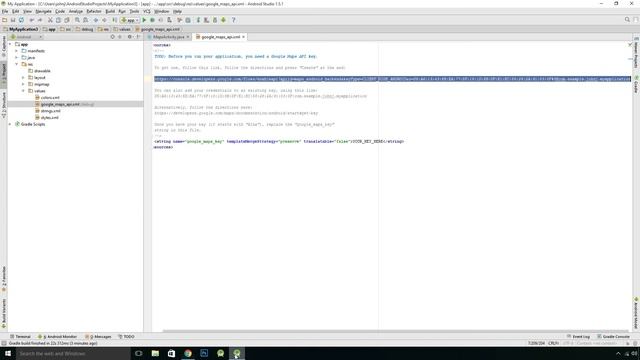Collapse the res folder arrow
The width and height of the screenshot is (640, 360).
[17, 64]
